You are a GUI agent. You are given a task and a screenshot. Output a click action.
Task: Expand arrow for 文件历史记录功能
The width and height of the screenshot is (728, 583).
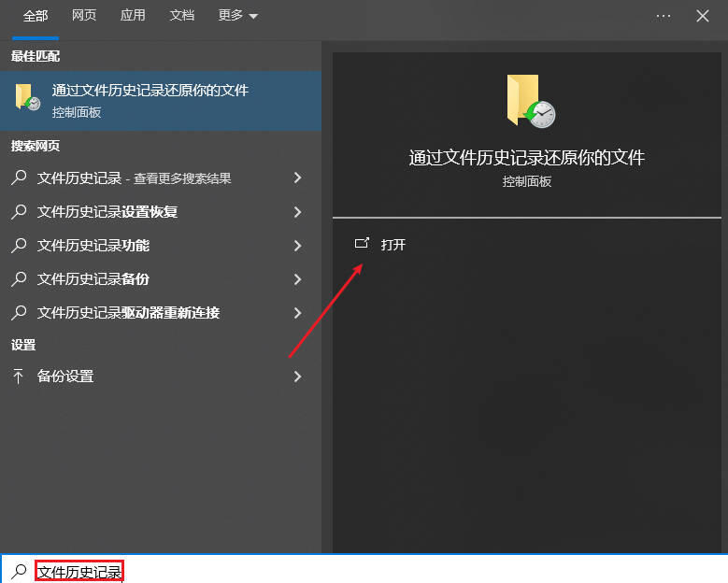coord(297,246)
